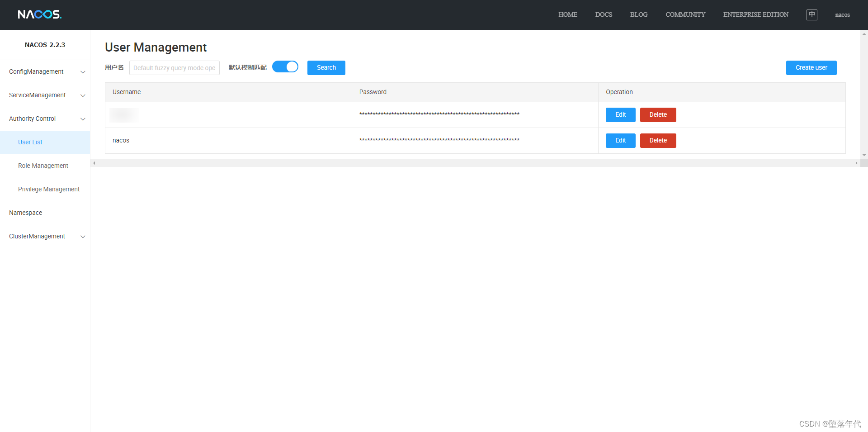The height and width of the screenshot is (432, 868).
Task: Open the DOCS link
Action: click(x=604, y=14)
